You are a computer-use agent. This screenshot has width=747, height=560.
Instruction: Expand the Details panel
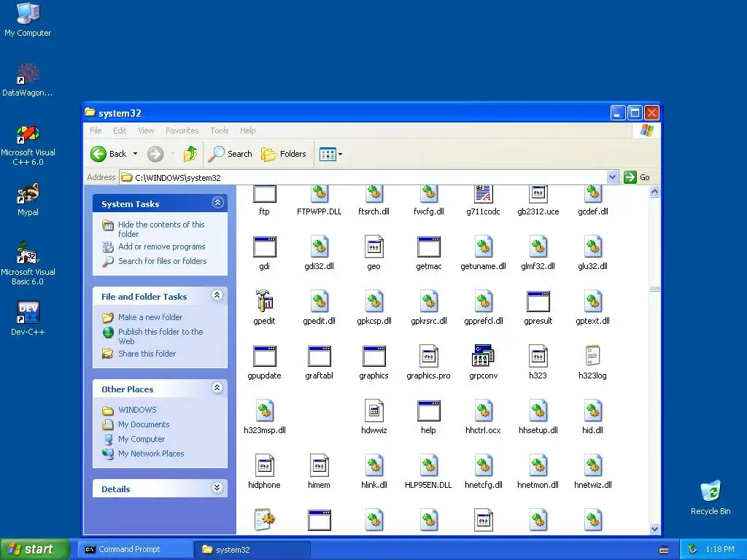tap(217, 488)
